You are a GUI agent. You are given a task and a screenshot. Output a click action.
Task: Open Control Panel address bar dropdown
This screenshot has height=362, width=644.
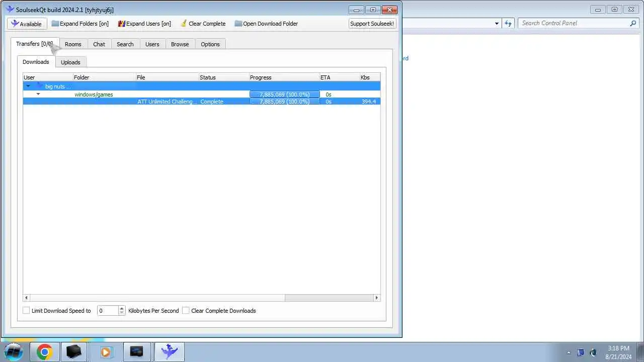(x=497, y=23)
